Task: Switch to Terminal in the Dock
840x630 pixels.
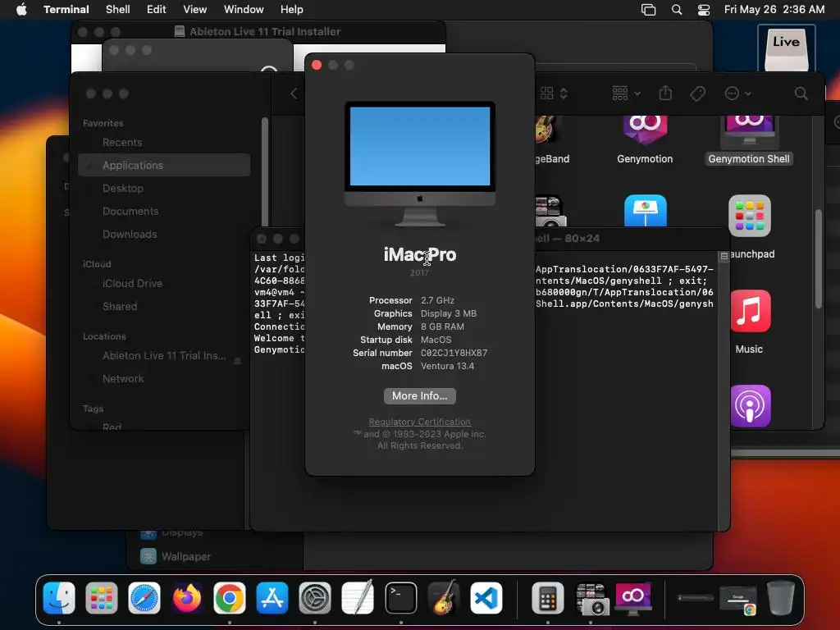Action: [x=400, y=597]
